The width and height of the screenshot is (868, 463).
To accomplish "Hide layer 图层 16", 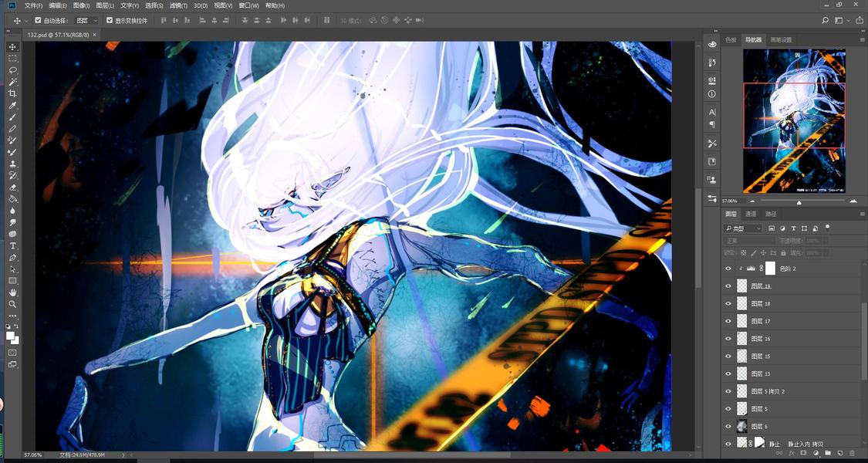I will [728, 339].
